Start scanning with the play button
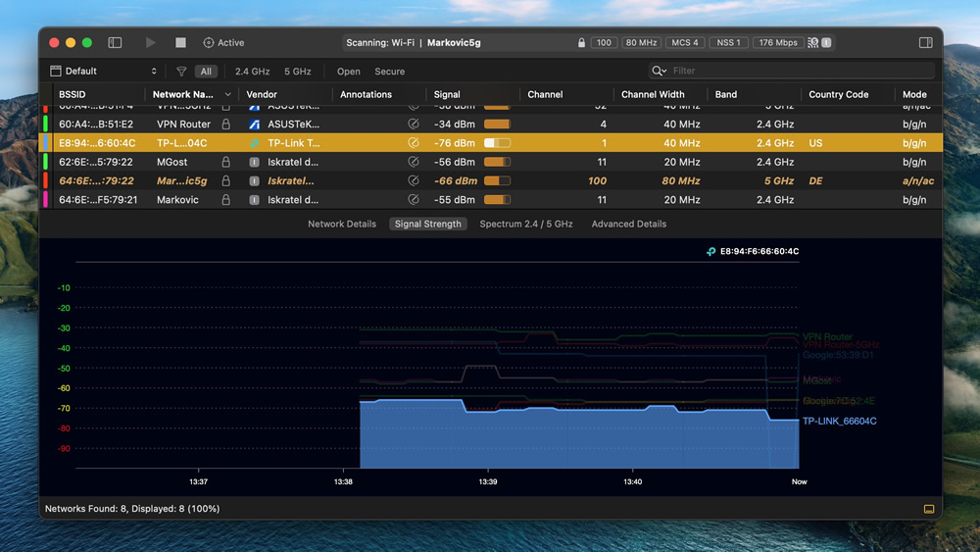This screenshot has width=980, height=552. tap(150, 42)
